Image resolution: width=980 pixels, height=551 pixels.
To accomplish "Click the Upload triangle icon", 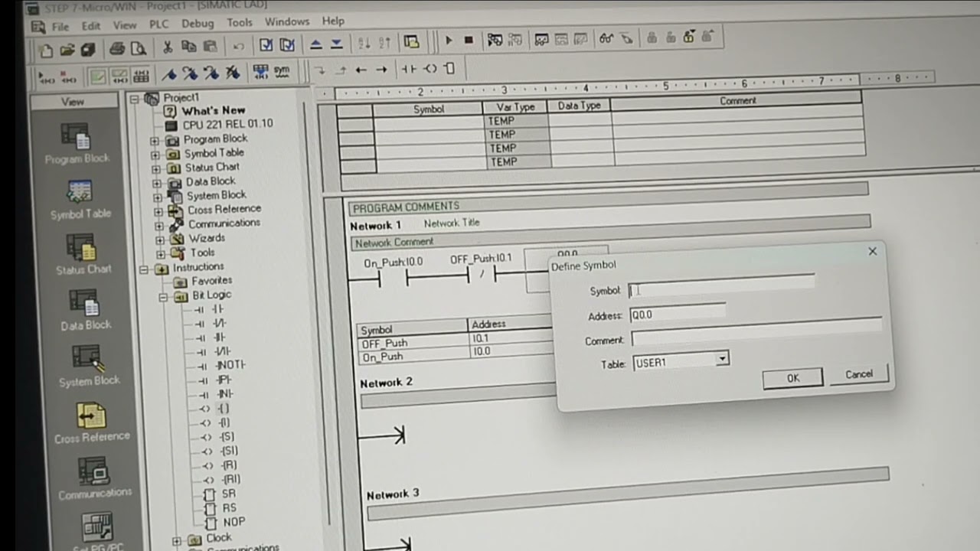I will coord(316,44).
